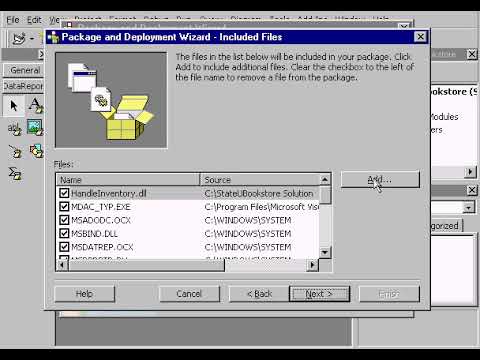The width and height of the screenshot is (480, 360).
Task: Select C:\StateUBookstore Solution source text
Action: point(259,193)
